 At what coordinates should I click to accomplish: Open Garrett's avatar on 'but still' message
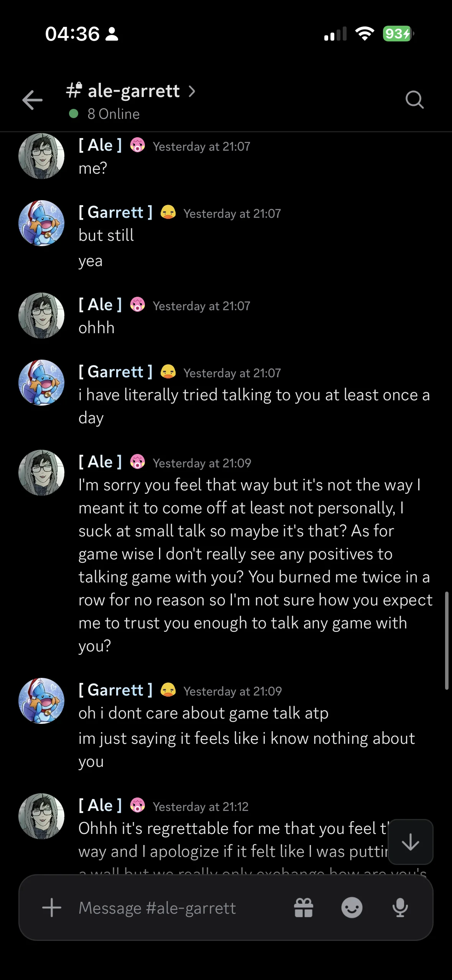(x=41, y=223)
